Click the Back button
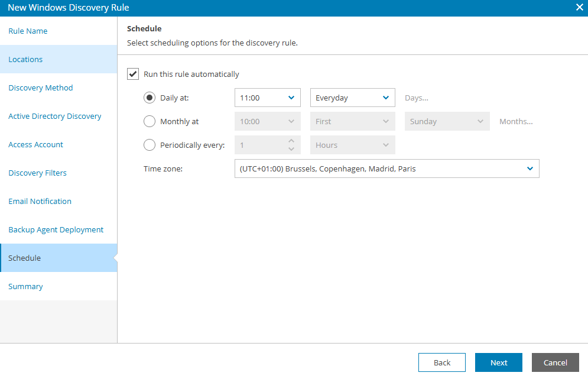588x379 pixels. [442, 362]
